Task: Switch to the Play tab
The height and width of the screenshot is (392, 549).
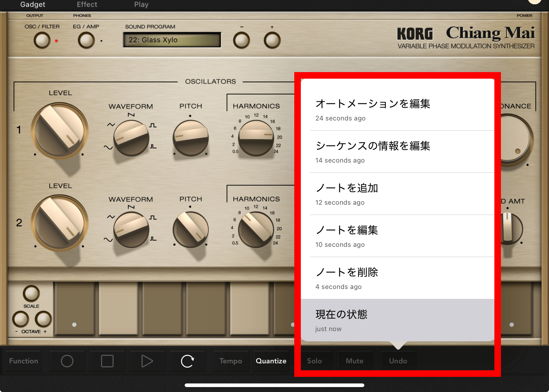Action: click(x=141, y=5)
